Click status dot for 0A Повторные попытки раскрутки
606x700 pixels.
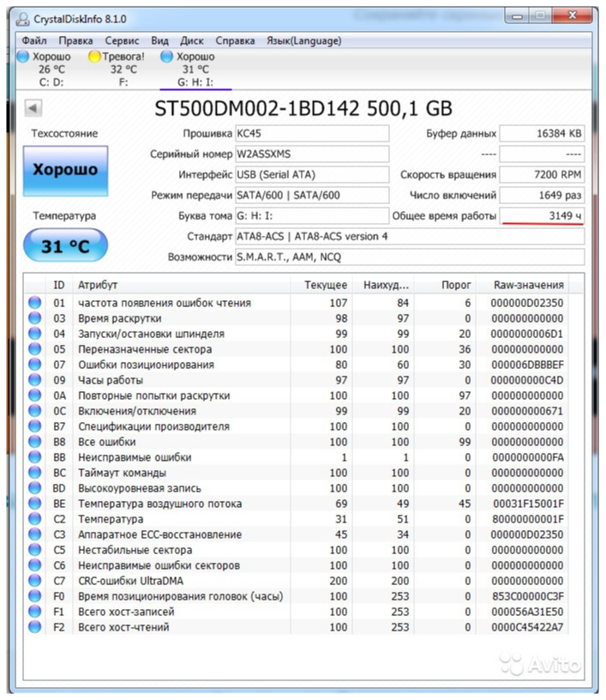click(x=35, y=395)
